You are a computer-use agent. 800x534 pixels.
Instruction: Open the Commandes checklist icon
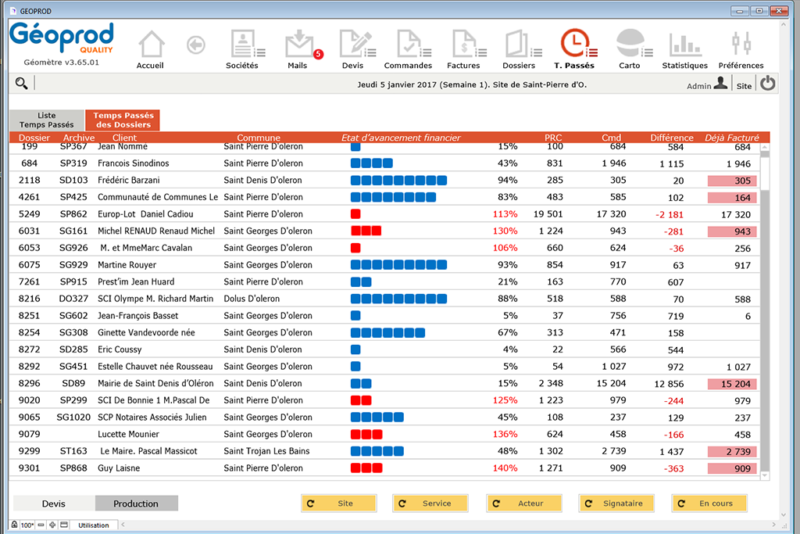[x=408, y=46]
